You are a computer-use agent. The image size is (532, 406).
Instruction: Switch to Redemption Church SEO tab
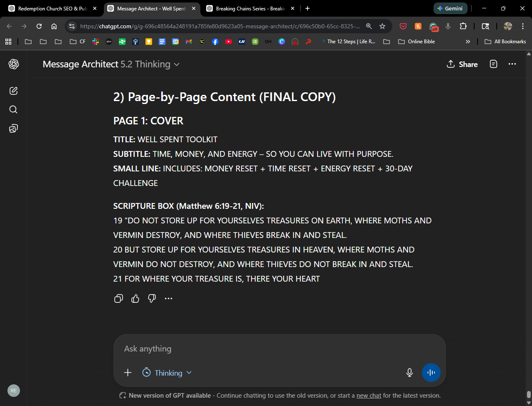point(52,8)
